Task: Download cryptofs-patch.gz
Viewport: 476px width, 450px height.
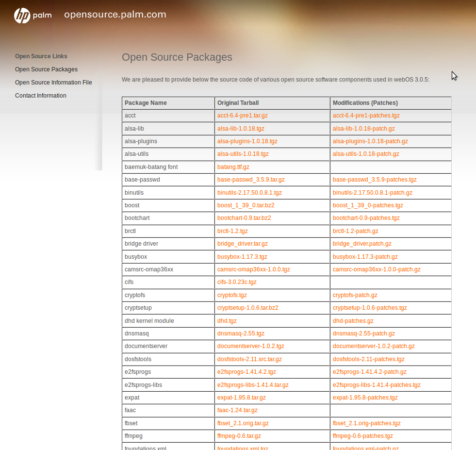Action: [x=355, y=295]
